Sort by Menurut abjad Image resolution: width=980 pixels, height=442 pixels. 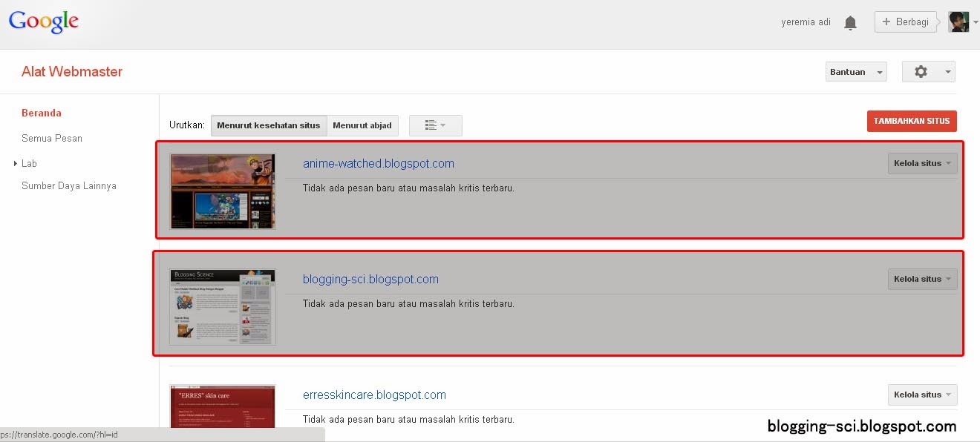pos(362,125)
